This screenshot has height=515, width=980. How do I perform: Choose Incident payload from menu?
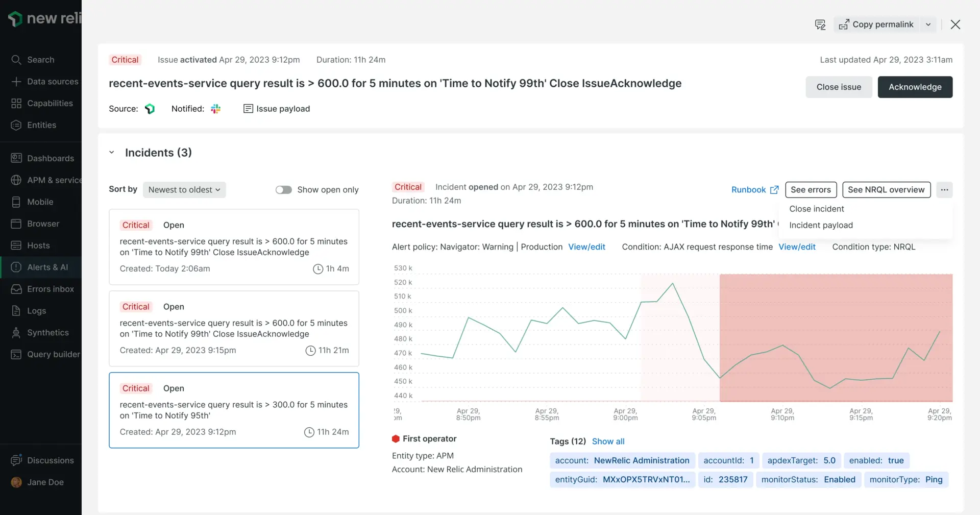821,225
